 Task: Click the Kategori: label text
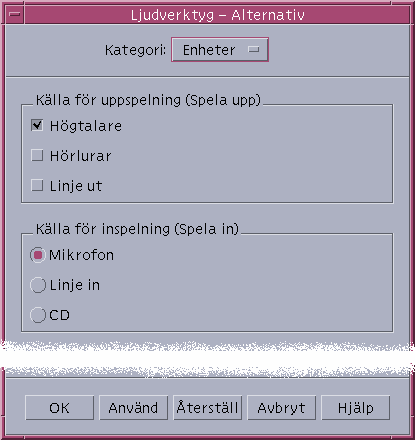[135, 50]
